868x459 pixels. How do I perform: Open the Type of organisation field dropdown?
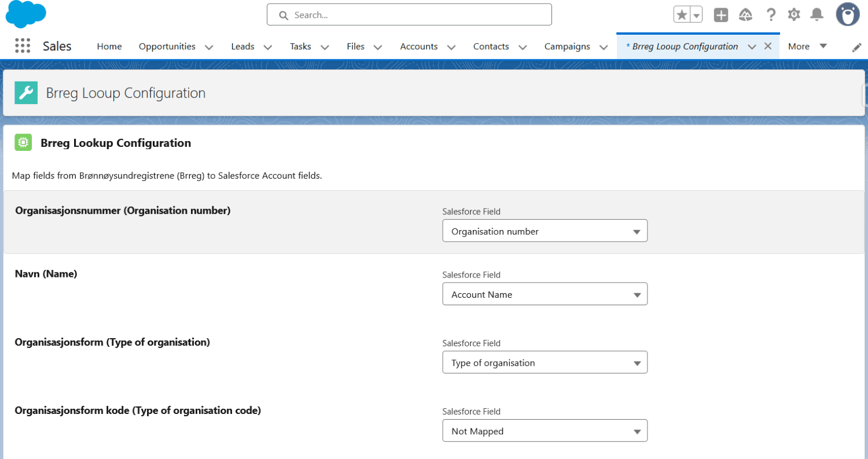tap(545, 363)
